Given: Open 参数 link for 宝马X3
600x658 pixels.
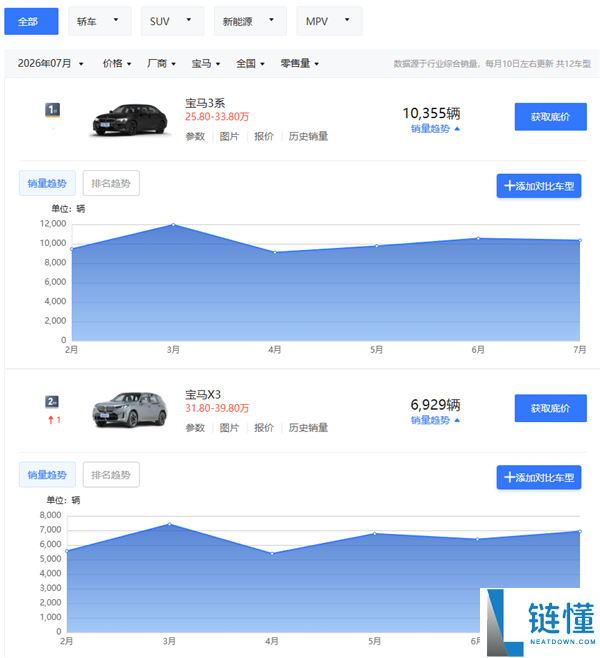Looking at the screenshot, I should click(195, 428).
